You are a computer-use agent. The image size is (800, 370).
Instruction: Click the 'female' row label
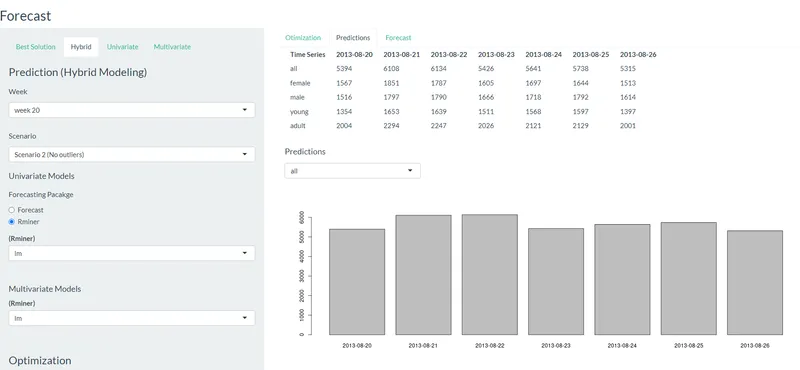click(x=300, y=83)
